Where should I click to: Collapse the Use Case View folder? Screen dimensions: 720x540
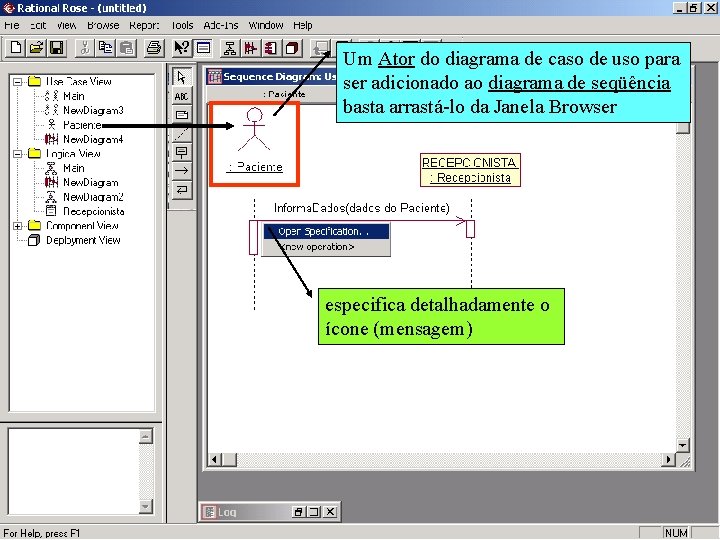(x=17, y=82)
